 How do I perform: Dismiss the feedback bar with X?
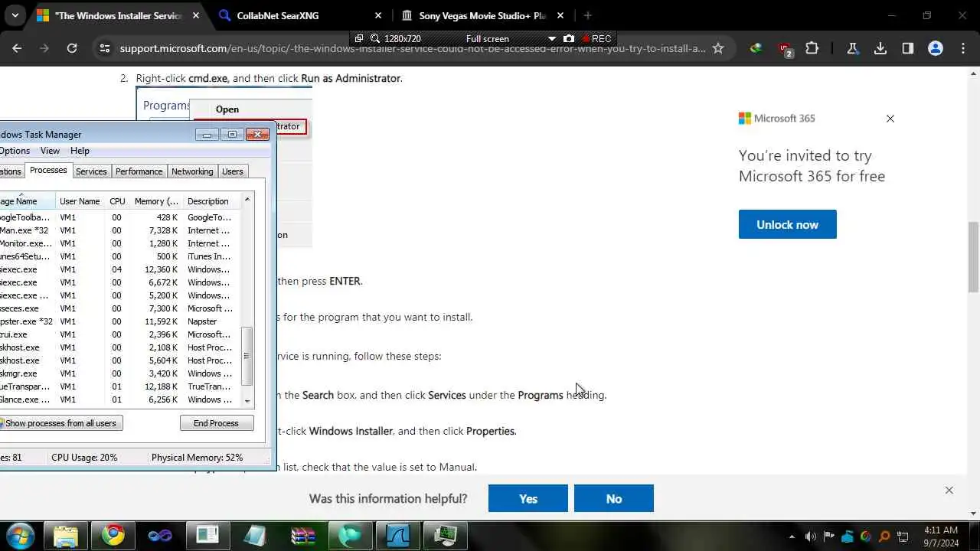tap(949, 491)
